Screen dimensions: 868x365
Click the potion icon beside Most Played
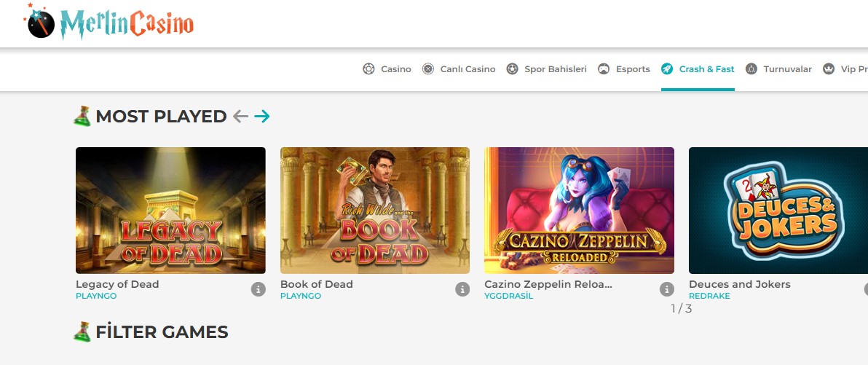82,117
